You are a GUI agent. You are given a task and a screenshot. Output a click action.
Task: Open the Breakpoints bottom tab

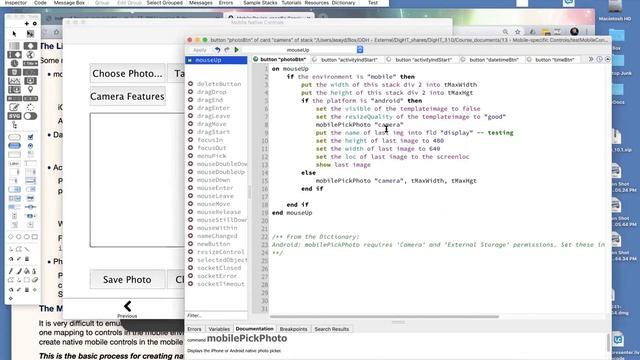[293, 329]
